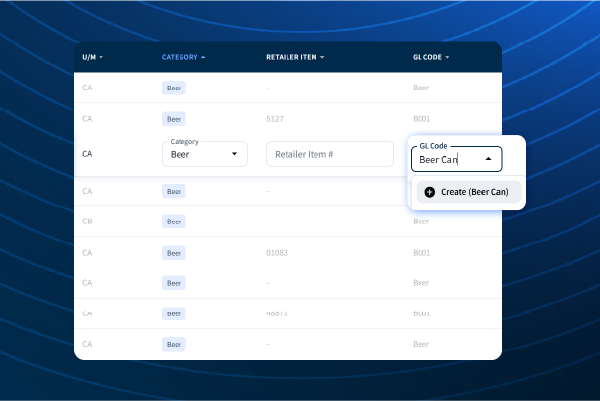Select the retailer item cell 5127

pyautogui.click(x=276, y=119)
